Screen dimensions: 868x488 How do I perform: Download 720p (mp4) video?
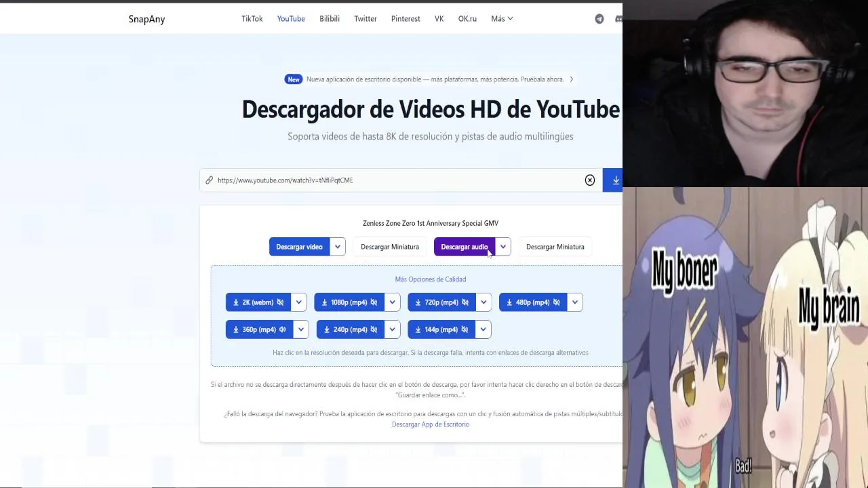(x=442, y=302)
